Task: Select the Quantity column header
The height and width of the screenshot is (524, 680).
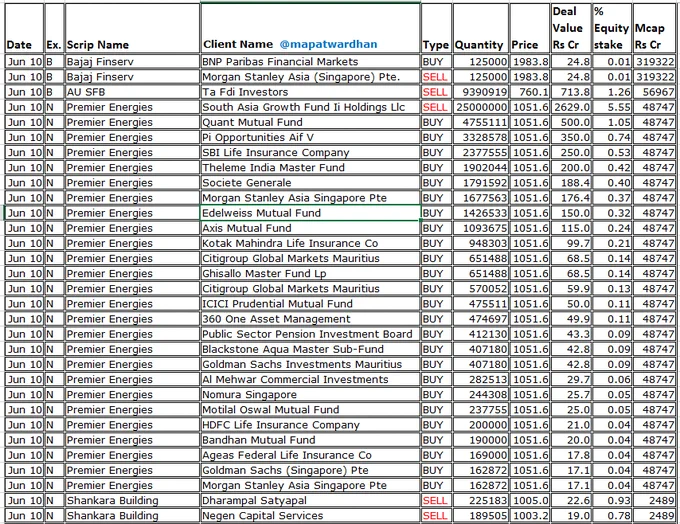Action: pyautogui.click(x=481, y=28)
